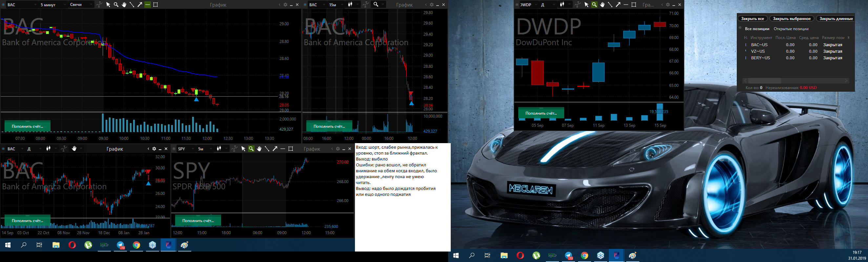Click the highlighted zoom tool in DWDP chart
This screenshot has width=868, height=262.
pyautogui.click(x=594, y=5)
